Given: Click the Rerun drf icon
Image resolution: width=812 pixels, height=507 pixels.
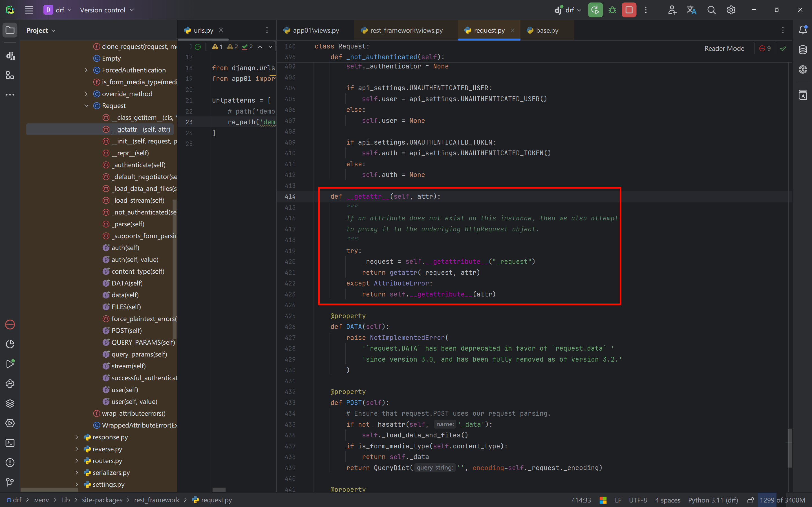Looking at the screenshot, I should pos(595,10).
